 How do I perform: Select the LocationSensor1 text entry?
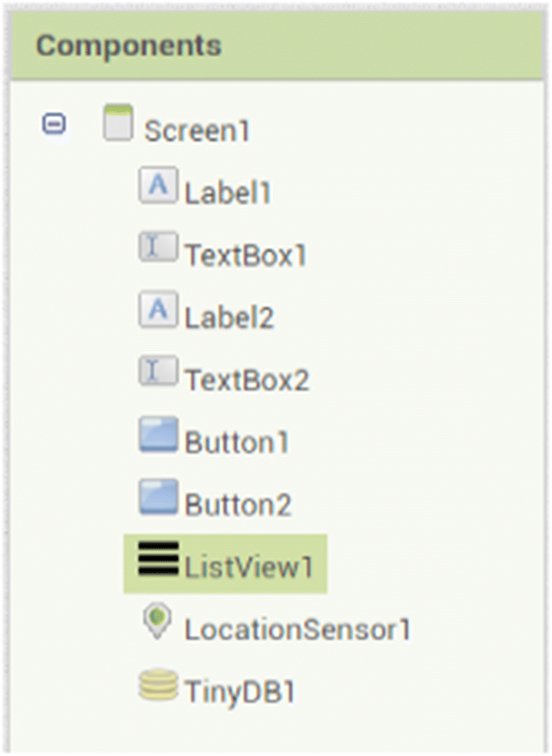tap(297, 630)
